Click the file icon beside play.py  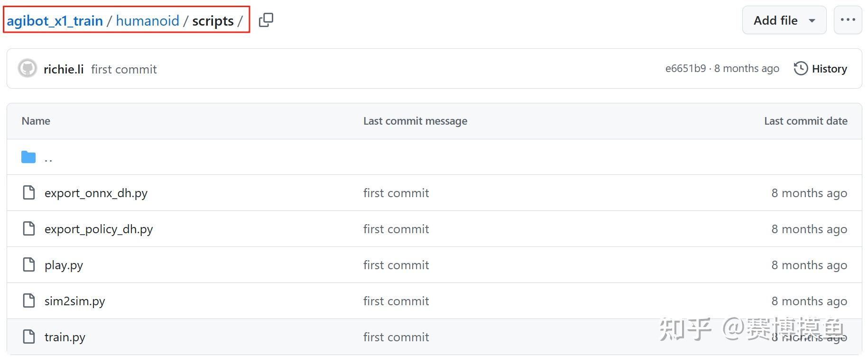pos(29,265)
